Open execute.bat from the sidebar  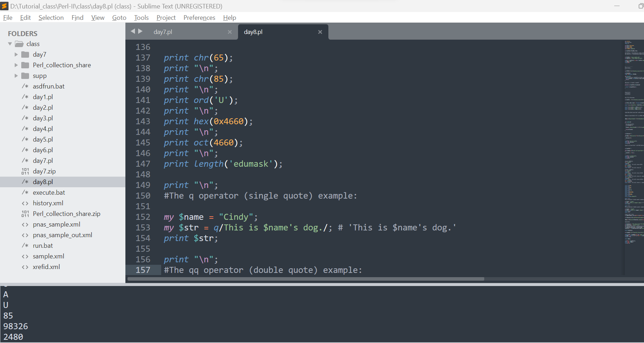tap(49, 193)
